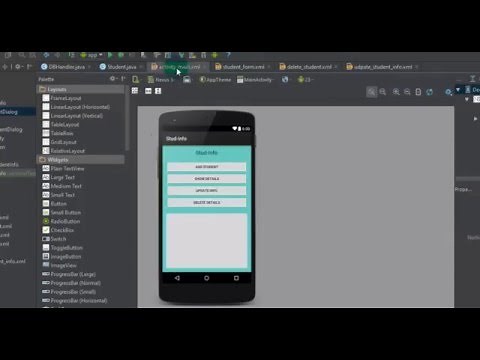This screenshot has width=480, height=360.
Task: Open the MainActivity association dropdown
Action: pos(255,80)
